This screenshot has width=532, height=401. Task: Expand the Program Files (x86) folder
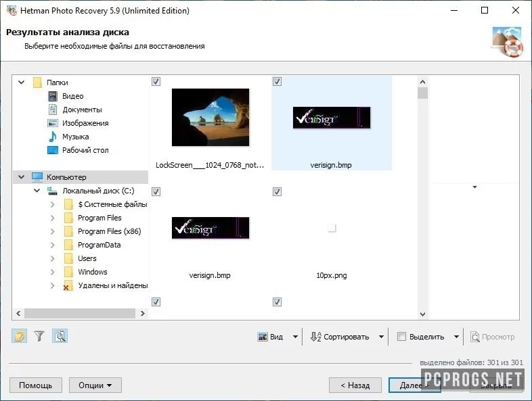(52, 231)
